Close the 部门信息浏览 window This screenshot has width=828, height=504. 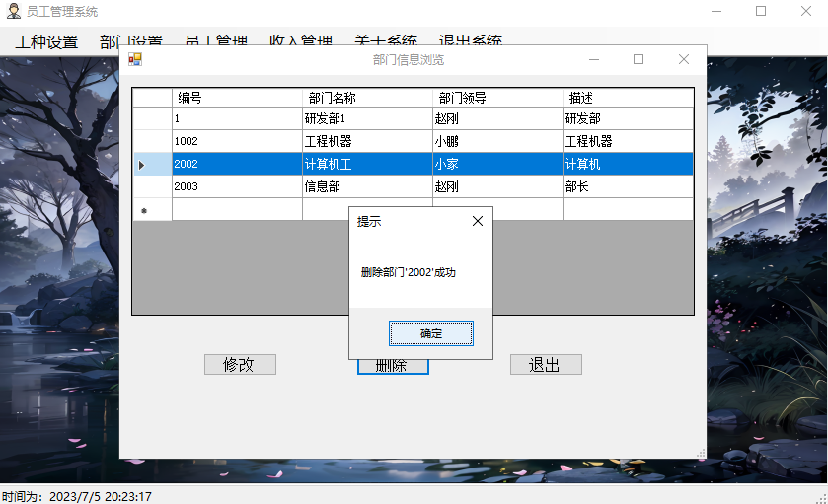(684, 59)
